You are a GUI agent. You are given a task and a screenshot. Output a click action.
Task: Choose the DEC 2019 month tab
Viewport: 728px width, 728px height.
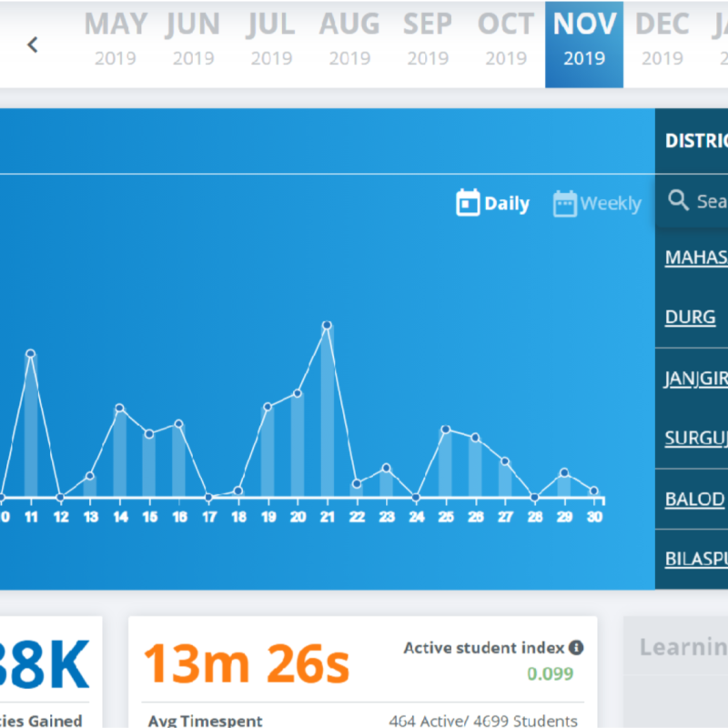coord(662,40)
